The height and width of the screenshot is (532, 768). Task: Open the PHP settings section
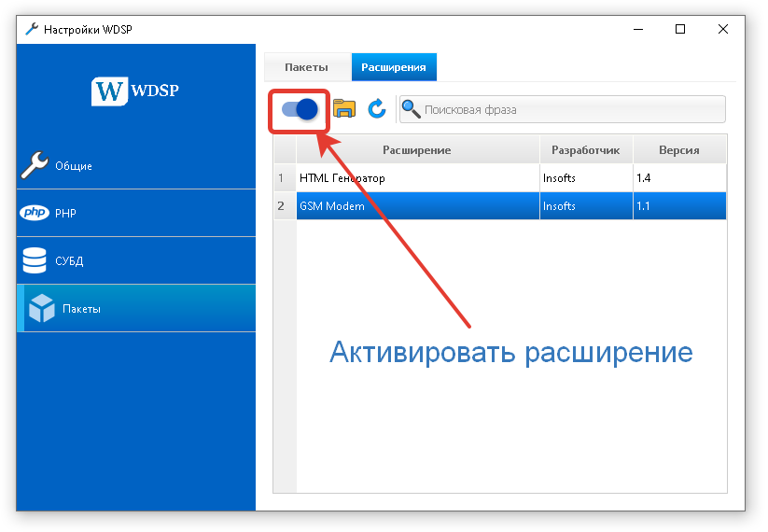(x=136, y=213)
